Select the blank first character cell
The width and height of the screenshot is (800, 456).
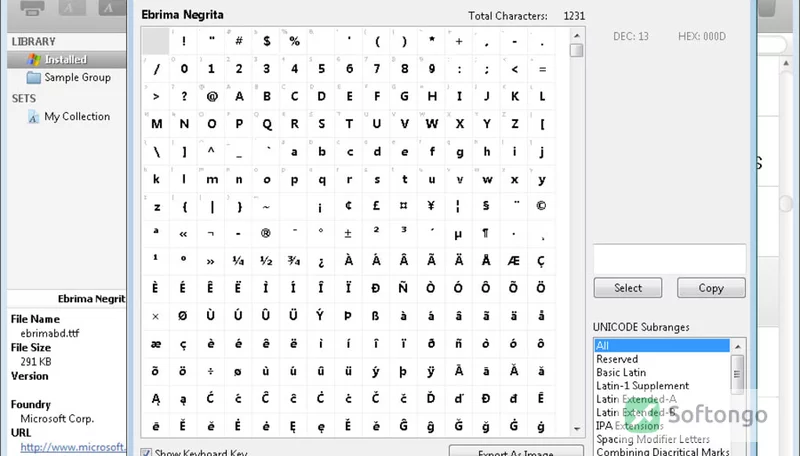pyautogui.click(x=156, y=41)
